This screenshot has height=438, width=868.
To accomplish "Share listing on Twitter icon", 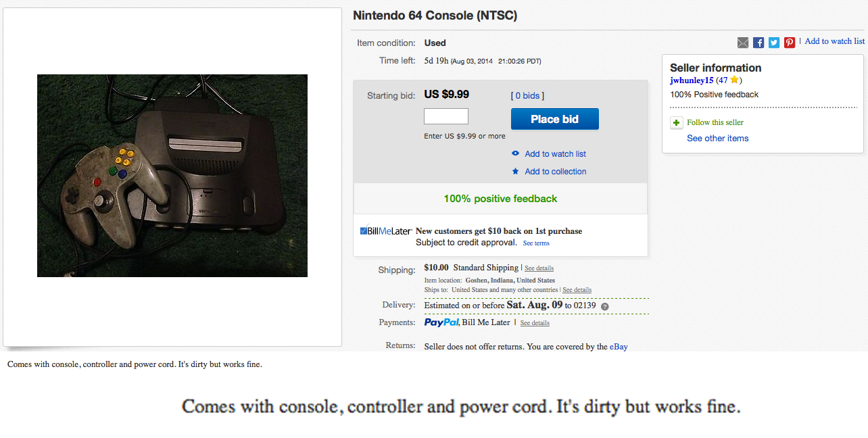I will click(x=774, y=43).
